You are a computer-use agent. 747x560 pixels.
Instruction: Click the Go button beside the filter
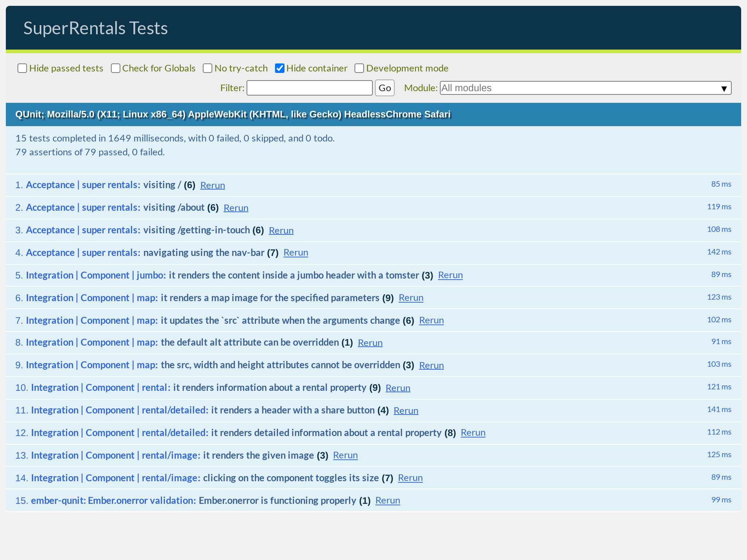(x=385, y=88)
